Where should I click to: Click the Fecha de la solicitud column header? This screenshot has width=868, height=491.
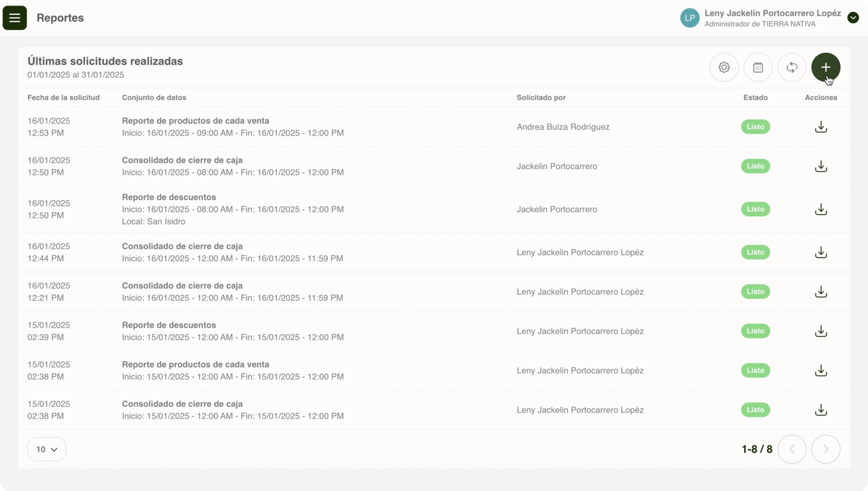click(63, 98)
